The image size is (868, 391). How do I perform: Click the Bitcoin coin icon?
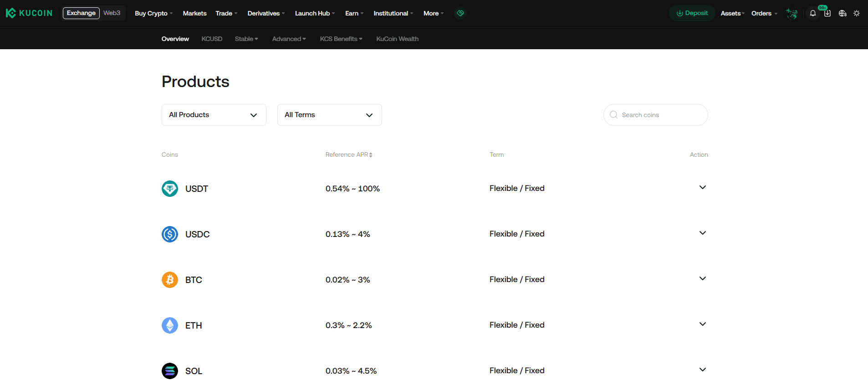click(x=170, y=280)
